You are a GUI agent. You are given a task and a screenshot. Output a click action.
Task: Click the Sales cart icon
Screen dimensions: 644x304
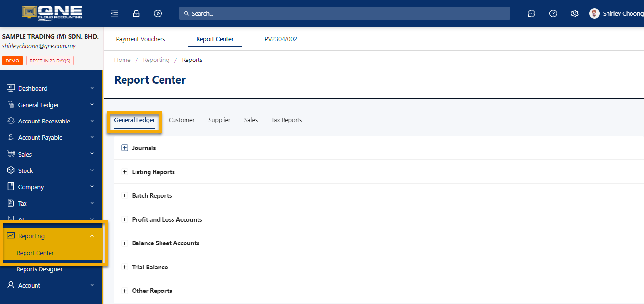coord(11,154)
